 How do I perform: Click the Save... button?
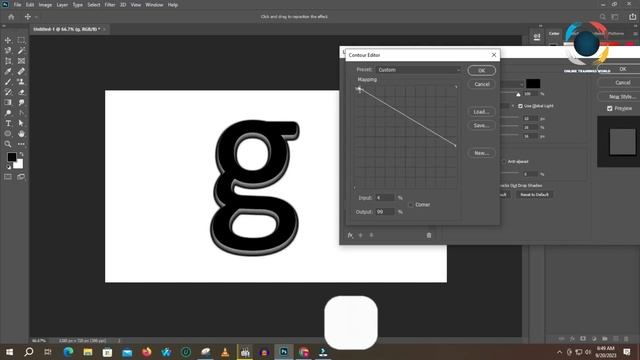coord(482,126)
